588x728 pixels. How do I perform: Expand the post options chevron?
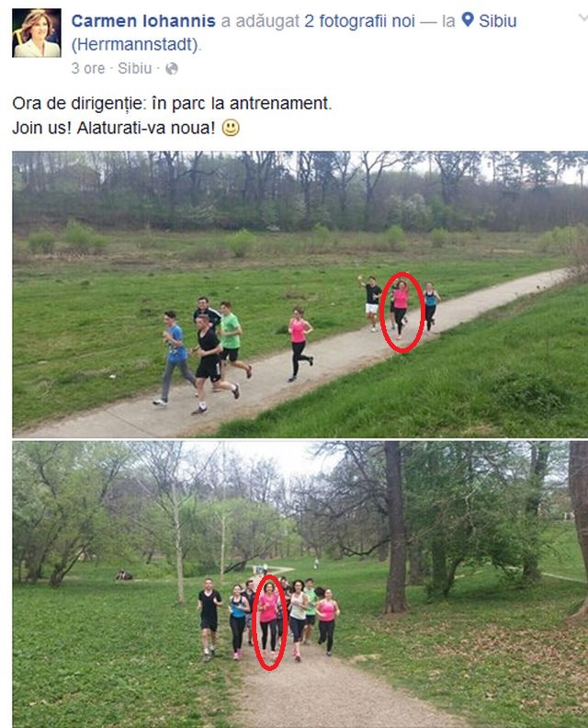(x=582, y=17)
